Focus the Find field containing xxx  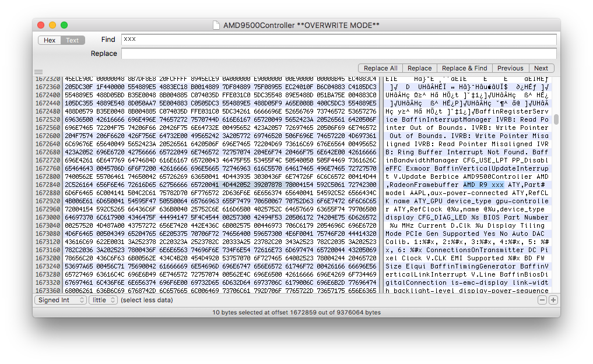[x=338, y=40]
